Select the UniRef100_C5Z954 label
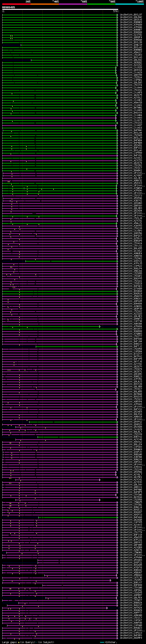The height and width of the screenshot is (644, 146). tap(131, 349)
